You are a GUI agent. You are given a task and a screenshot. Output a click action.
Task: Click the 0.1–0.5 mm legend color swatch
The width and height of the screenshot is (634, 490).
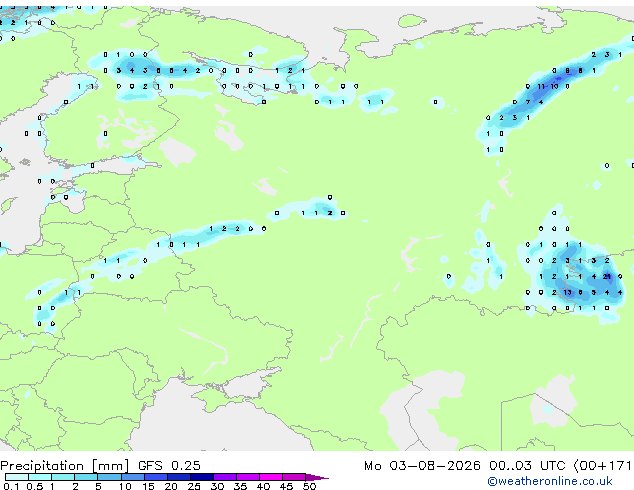tap(17, 477)
